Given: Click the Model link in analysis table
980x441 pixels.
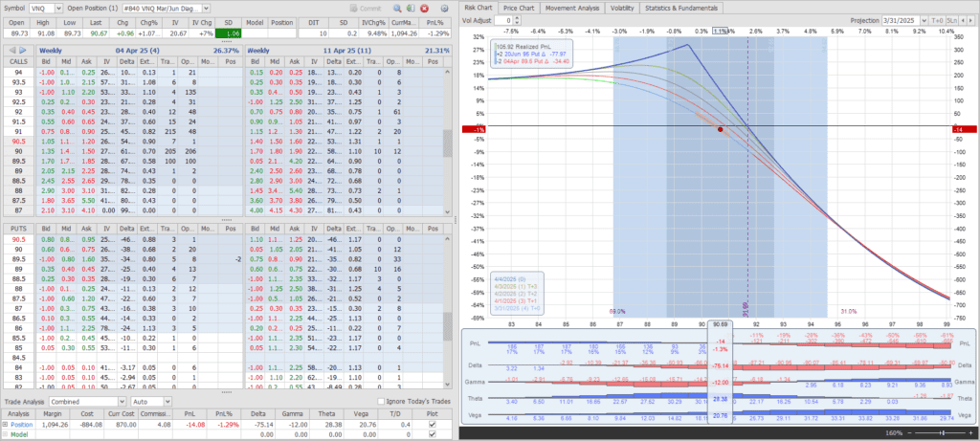Looking at the screenshot, I should pyautogui.click(x=17, y=433).
